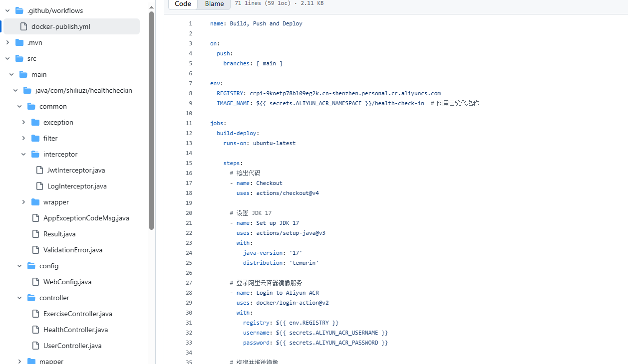Collapse the config folder chevron
628x364 pixels.
19,266
